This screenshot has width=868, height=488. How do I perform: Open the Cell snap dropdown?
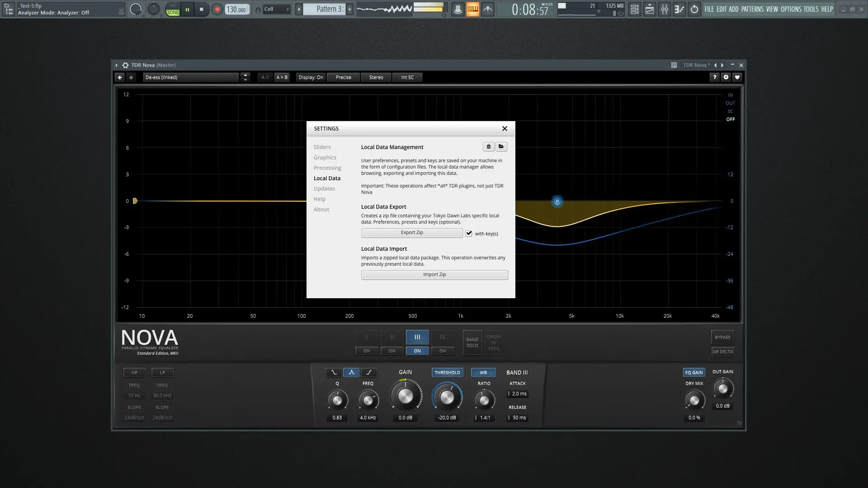click(276, 9)
